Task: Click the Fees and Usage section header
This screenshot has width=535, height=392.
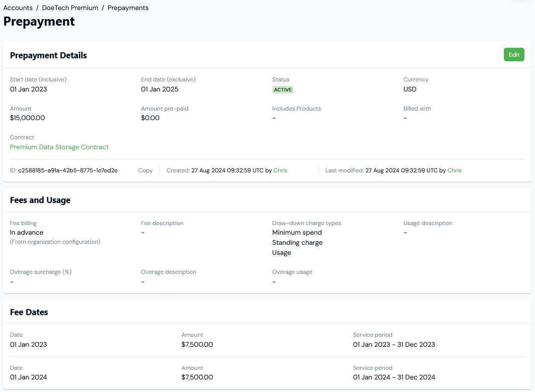Action: (x=40, y=200)
